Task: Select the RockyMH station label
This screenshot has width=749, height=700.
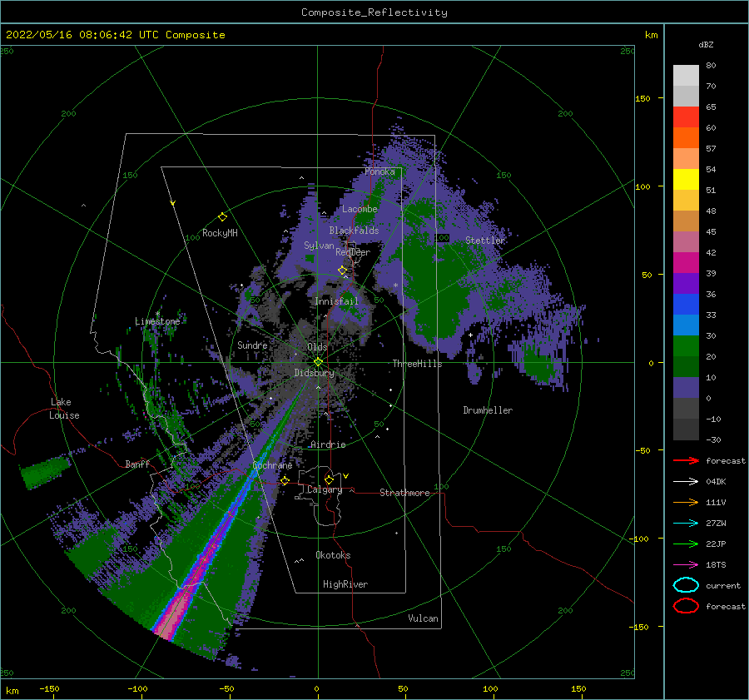Action: (220, 233)
